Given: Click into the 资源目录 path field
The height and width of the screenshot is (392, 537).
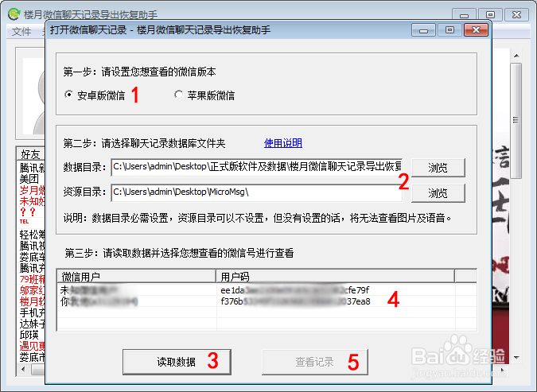Looking at the screenshot, I should 256,192.
